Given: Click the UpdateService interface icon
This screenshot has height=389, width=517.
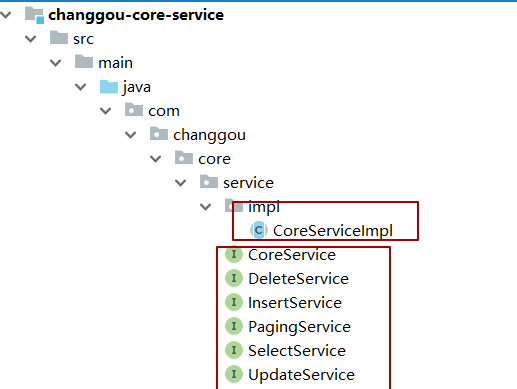Looking at the screenshot, I should pyautogui.click(x=234, y=374).
